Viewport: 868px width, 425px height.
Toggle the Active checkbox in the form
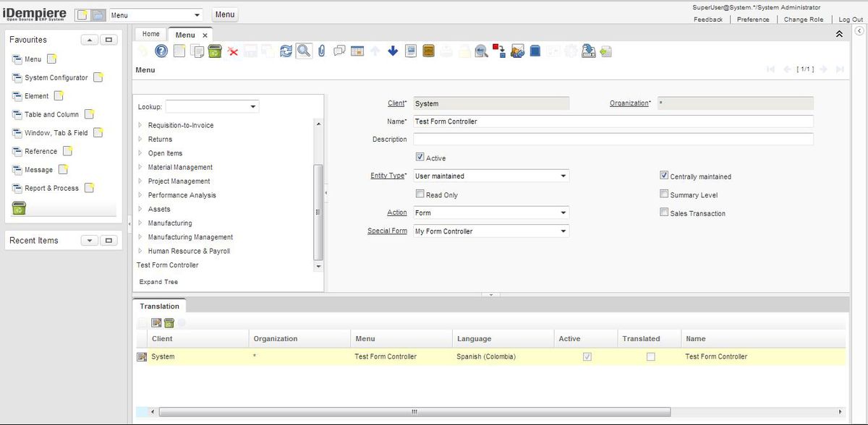coord(420,157)
